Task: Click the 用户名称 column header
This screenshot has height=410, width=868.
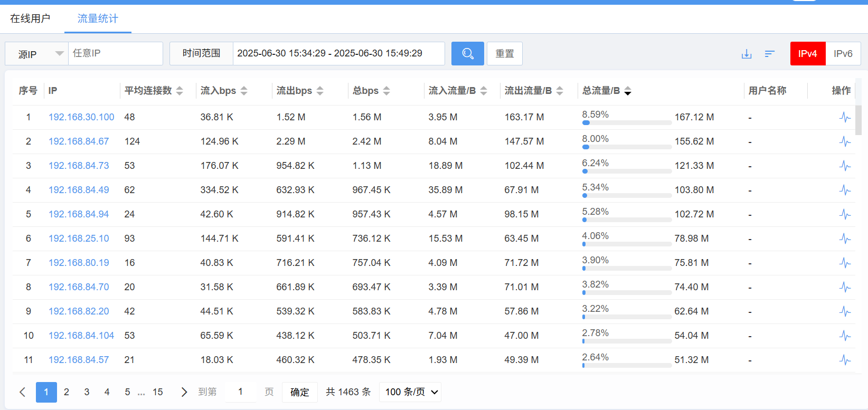Action: (767, 91)
